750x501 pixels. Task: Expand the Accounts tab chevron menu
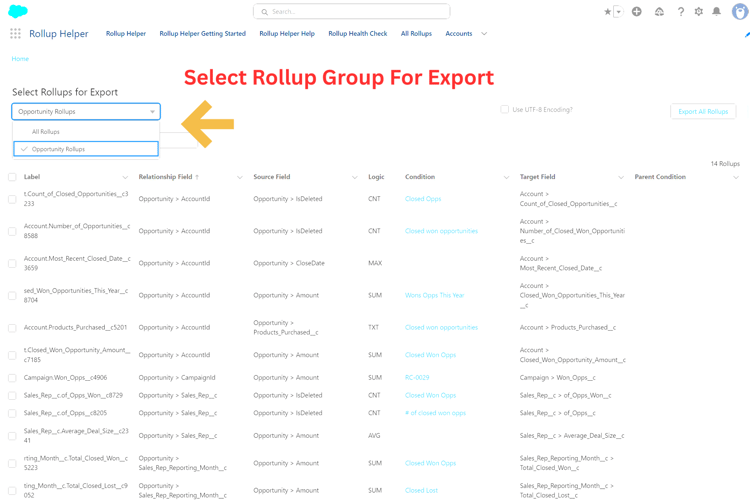[x=484, y=33]
